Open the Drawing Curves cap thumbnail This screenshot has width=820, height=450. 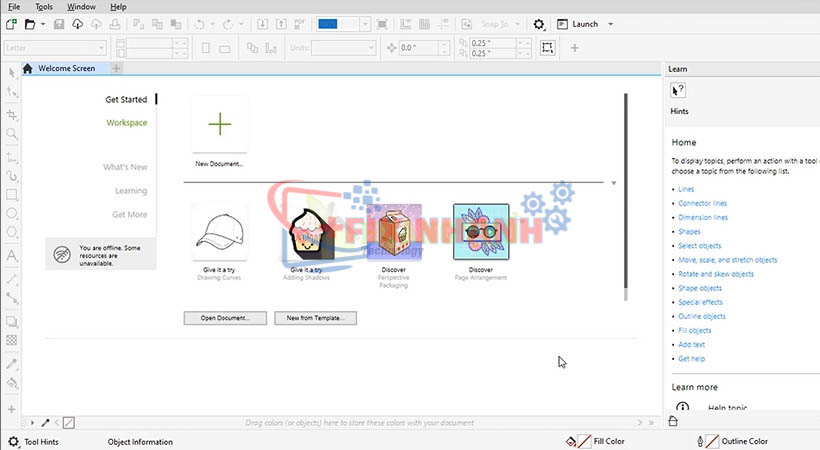tap(220, 232)
